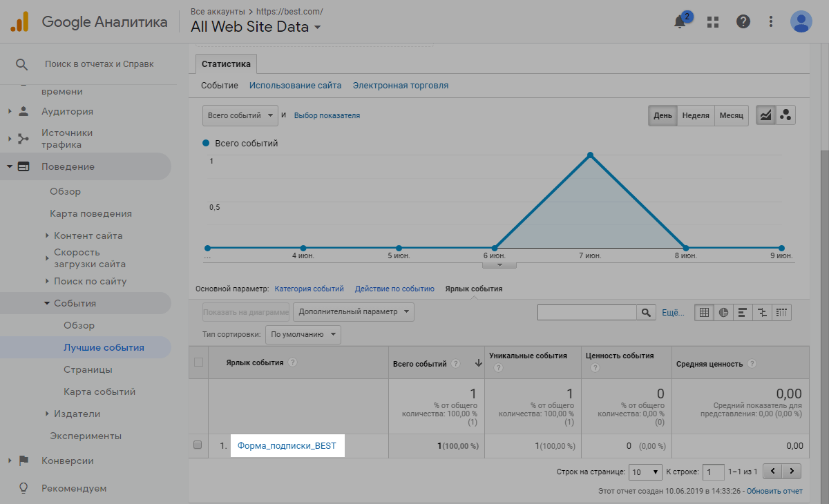Screen dimensions: 829x504
Task: Click the search magnifier button in table filter
Action: [646, 313]
